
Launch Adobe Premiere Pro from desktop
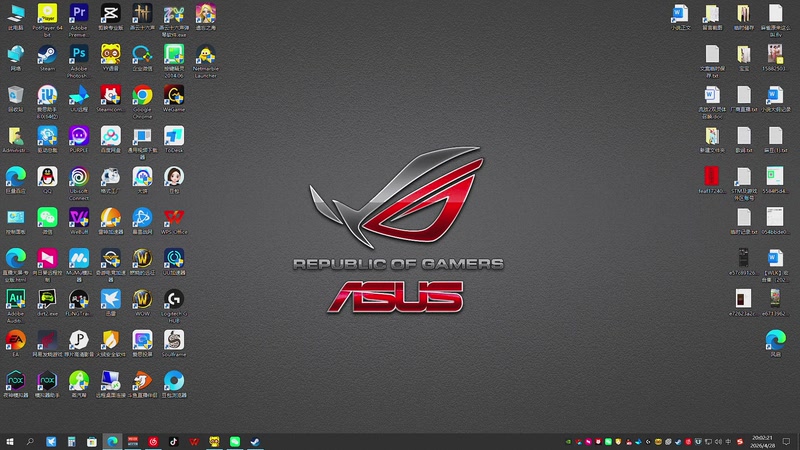pos(79,14)
